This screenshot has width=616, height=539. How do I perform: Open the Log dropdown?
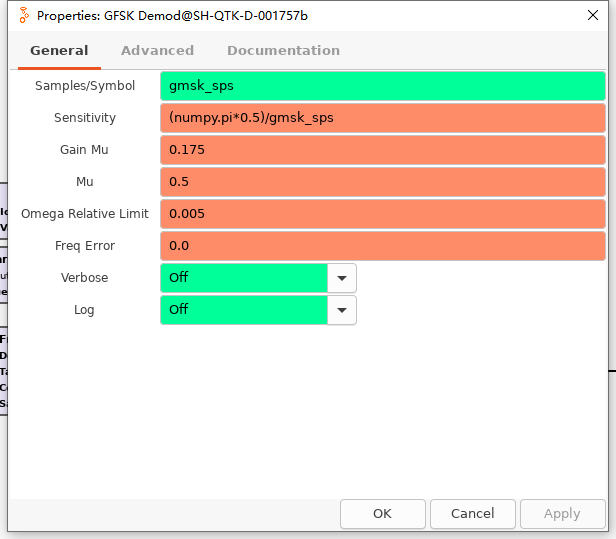pos(258,310)
